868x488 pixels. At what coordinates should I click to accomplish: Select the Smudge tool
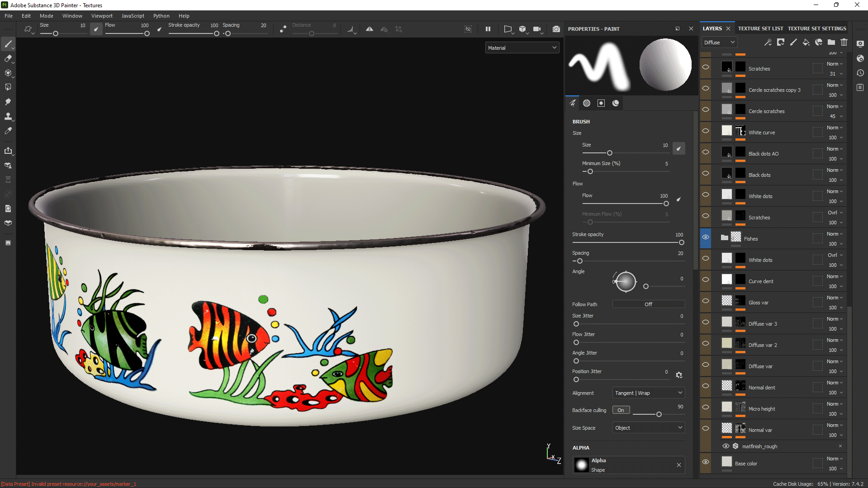tap(8, 102)
